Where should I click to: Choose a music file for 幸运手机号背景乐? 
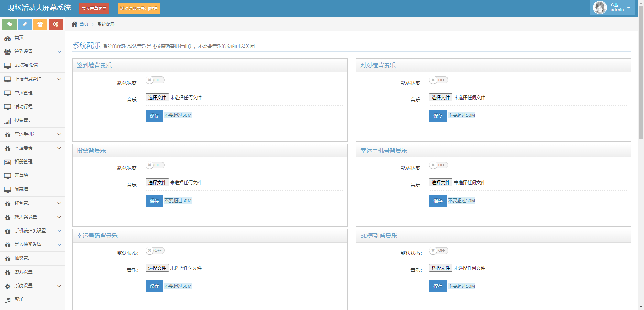[x=440, y=183]
